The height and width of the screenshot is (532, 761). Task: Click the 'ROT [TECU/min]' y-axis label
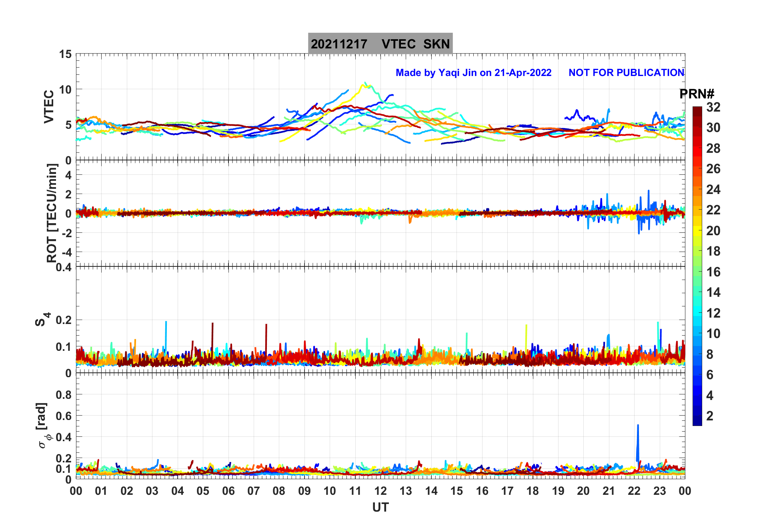[x=52, y=213]
